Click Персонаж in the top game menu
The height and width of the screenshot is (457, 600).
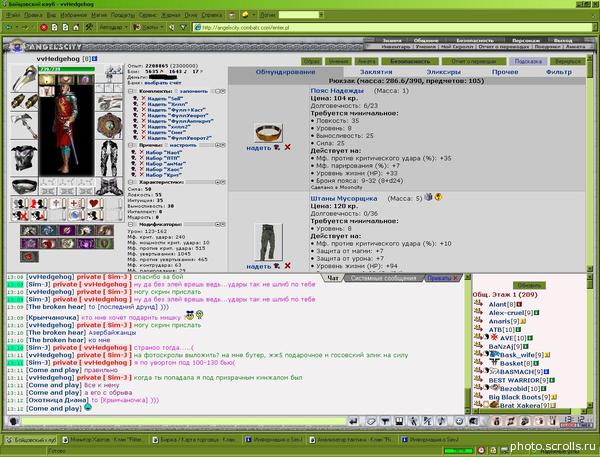tap(525, 40)
